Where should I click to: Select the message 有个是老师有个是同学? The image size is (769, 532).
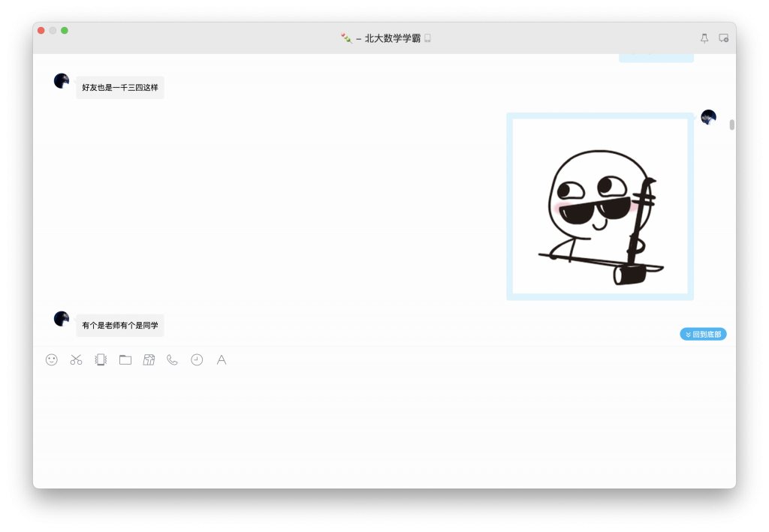click(120, 325)
